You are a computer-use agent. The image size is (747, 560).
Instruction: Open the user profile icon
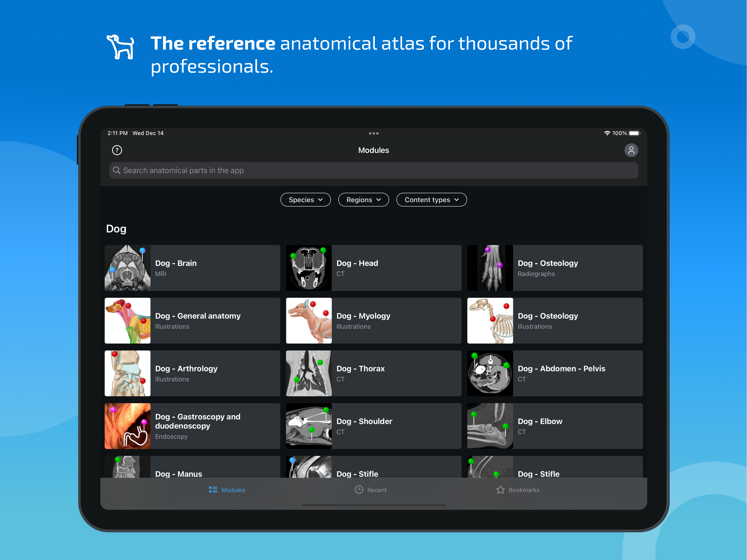pos(631,150)
